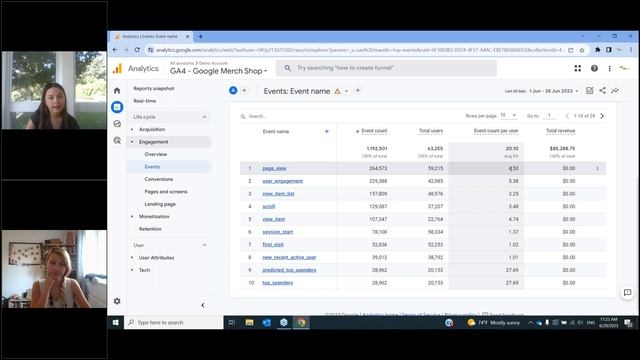
Task: Open the Rows per page dropdown
Action: pyautogui.click(x=509, y=116)
